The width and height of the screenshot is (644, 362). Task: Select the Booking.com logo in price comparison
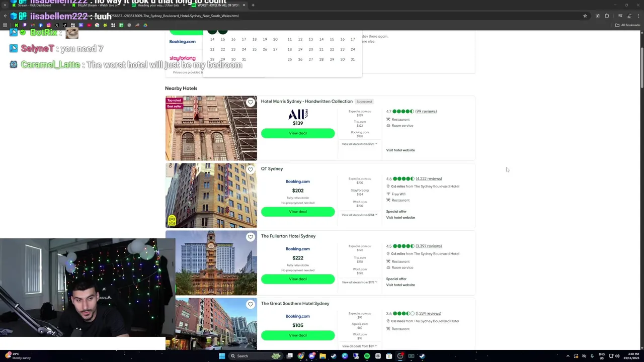182,42
